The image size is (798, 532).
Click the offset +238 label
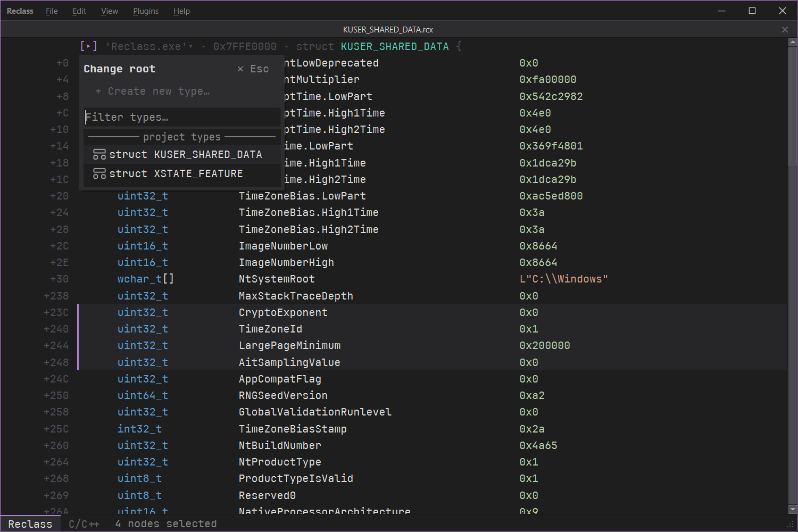pyautogui.click(x=56, y=296)
